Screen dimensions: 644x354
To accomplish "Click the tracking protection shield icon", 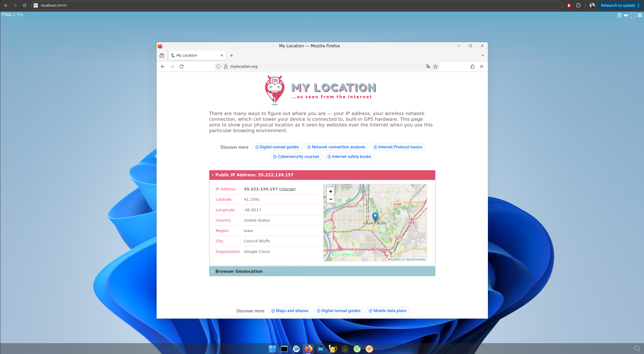I will [218, 66].
